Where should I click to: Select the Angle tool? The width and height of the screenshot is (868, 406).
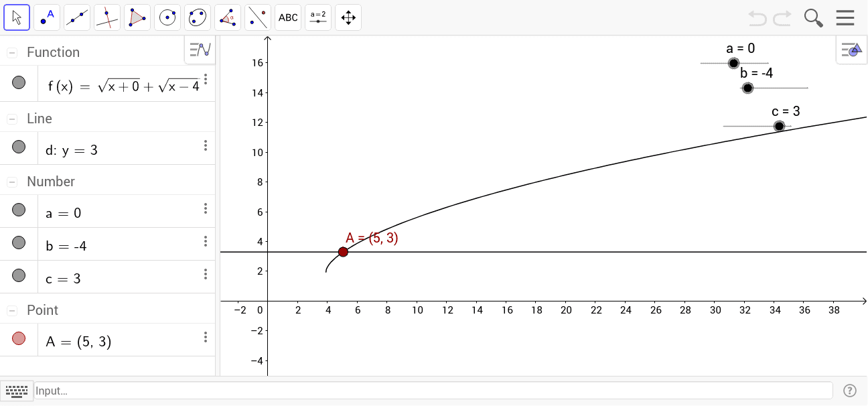(x=228, y=17)
